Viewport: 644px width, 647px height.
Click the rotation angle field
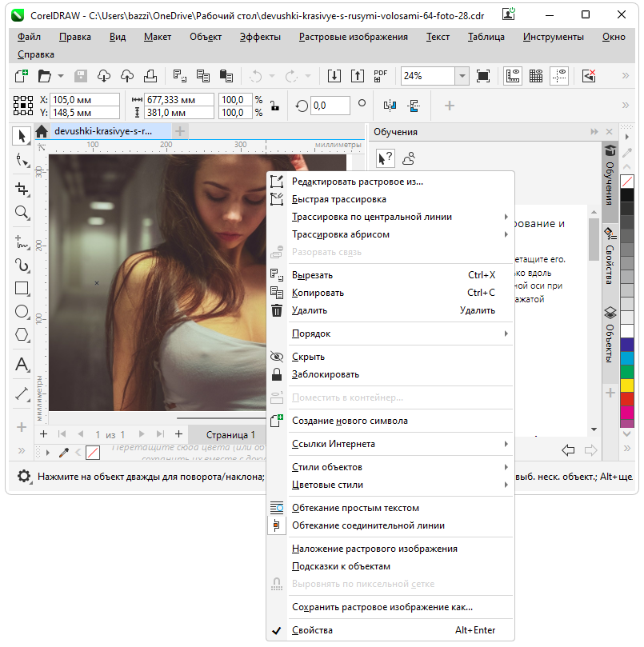[330, 106]
